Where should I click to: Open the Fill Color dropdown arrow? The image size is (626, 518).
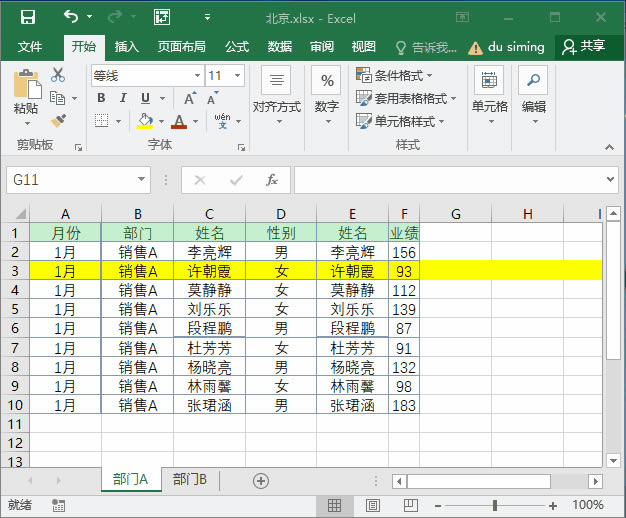[161, 121]
